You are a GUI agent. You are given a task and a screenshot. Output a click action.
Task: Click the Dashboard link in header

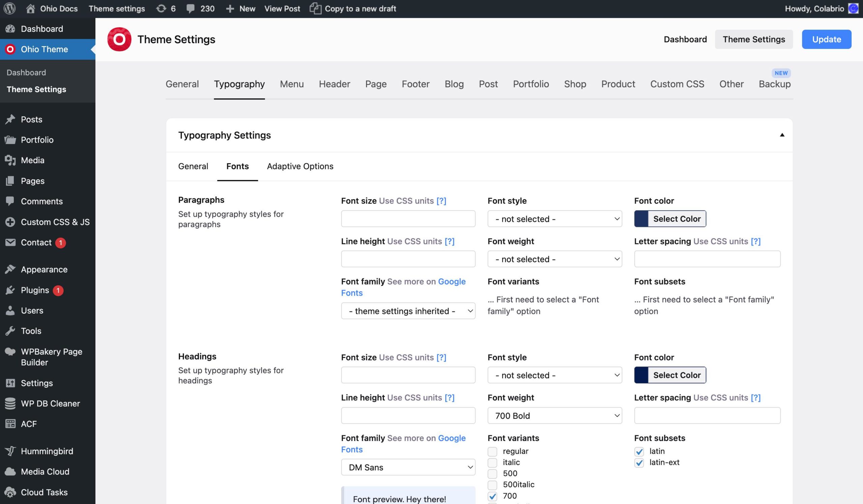(685, 39)
